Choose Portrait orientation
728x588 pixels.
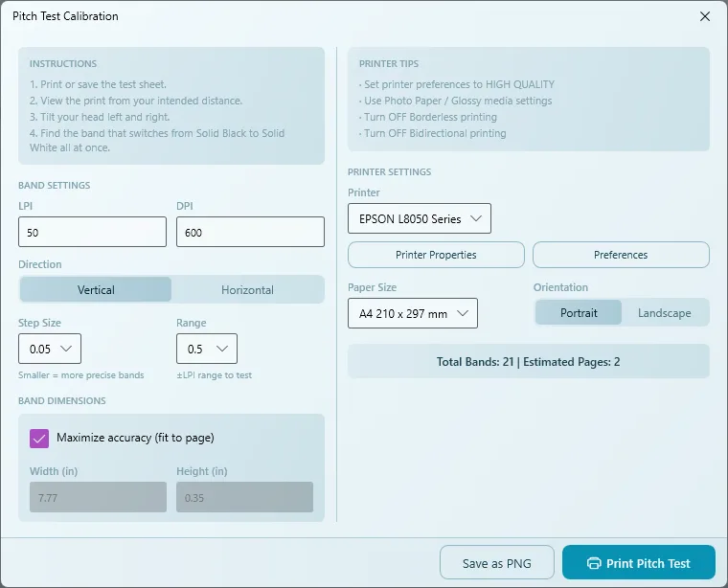(x=579, y=313)
